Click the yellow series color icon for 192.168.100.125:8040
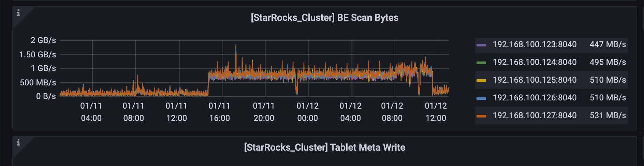Image resolution: width=644 pixels, height=166 pixels. [x=481, y=80]
